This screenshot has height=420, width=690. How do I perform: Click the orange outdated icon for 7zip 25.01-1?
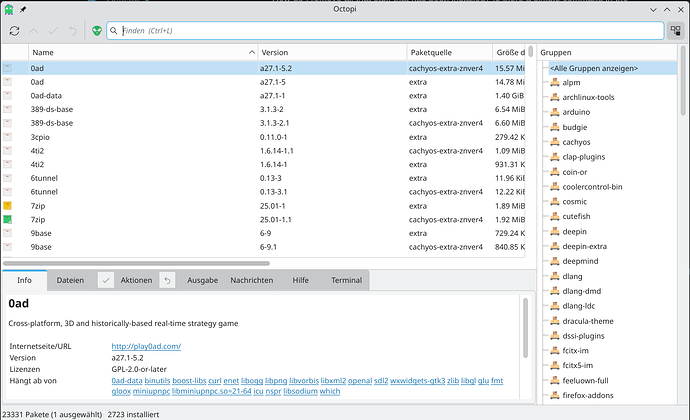[7, 206]
